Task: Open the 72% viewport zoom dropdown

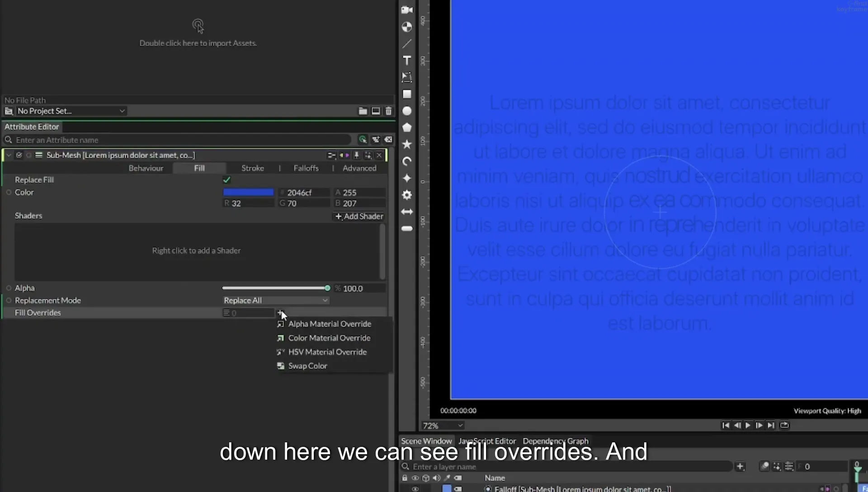Action: point(443,426)
